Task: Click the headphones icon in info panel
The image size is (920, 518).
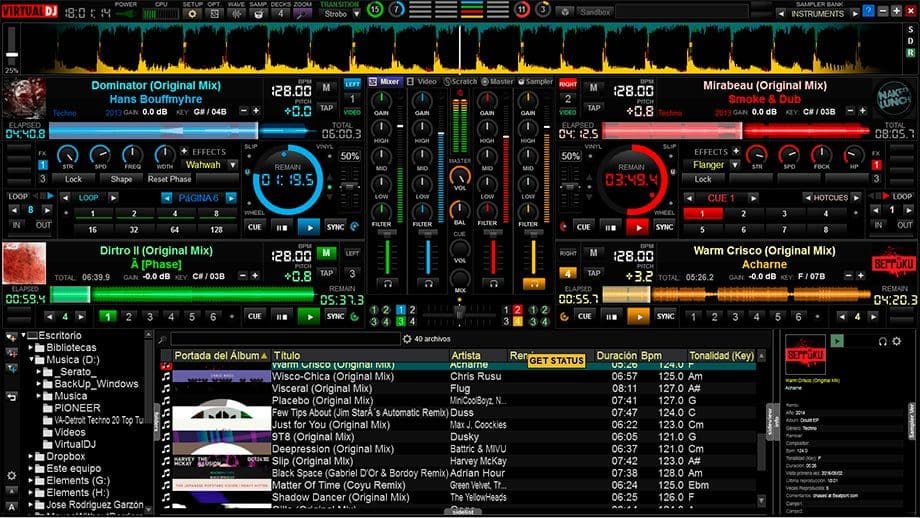Action: pos(882,341)
